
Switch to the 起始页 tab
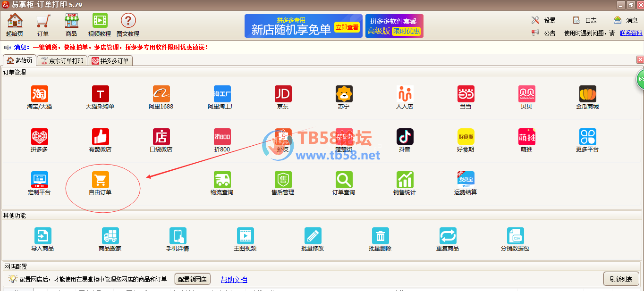click(x=19, y=60)
